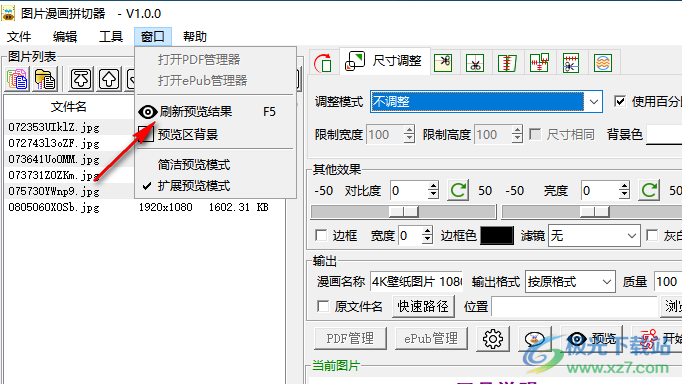
Task: Increase 限制宽度 with up spinner arrow
Action: 409,130
